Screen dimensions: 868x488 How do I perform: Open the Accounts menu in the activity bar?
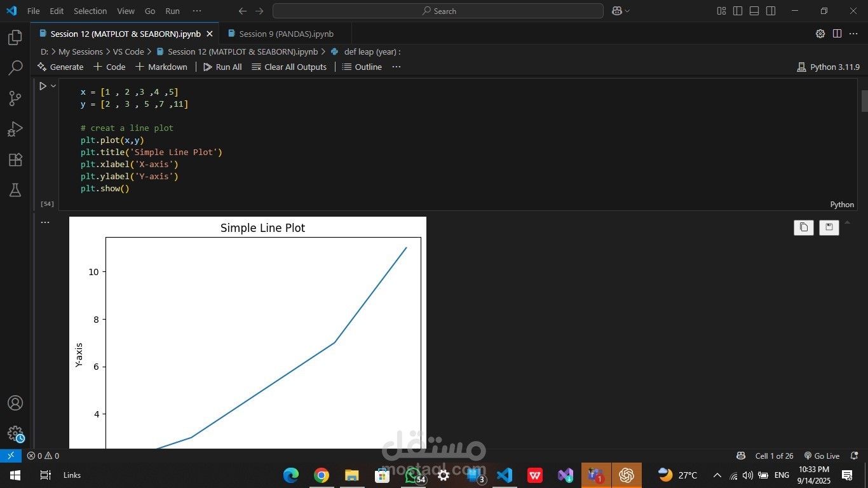(x=15, y=403)
